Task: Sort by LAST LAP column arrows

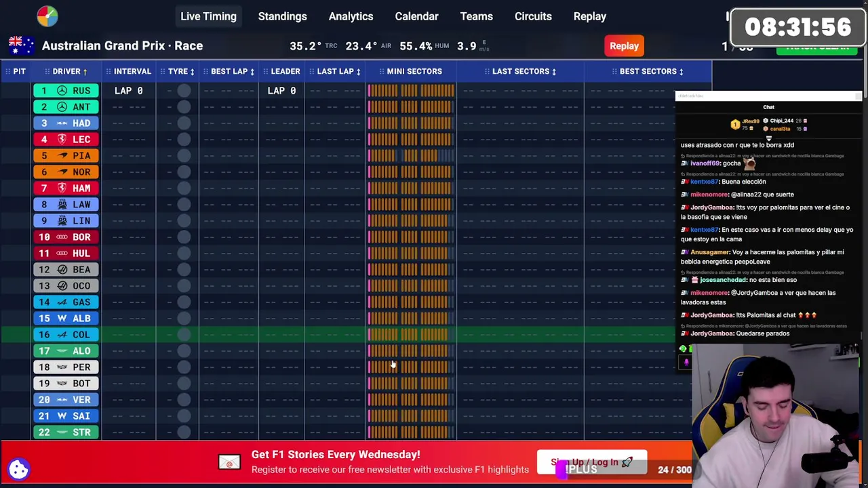Action: (x=358, y=71)
